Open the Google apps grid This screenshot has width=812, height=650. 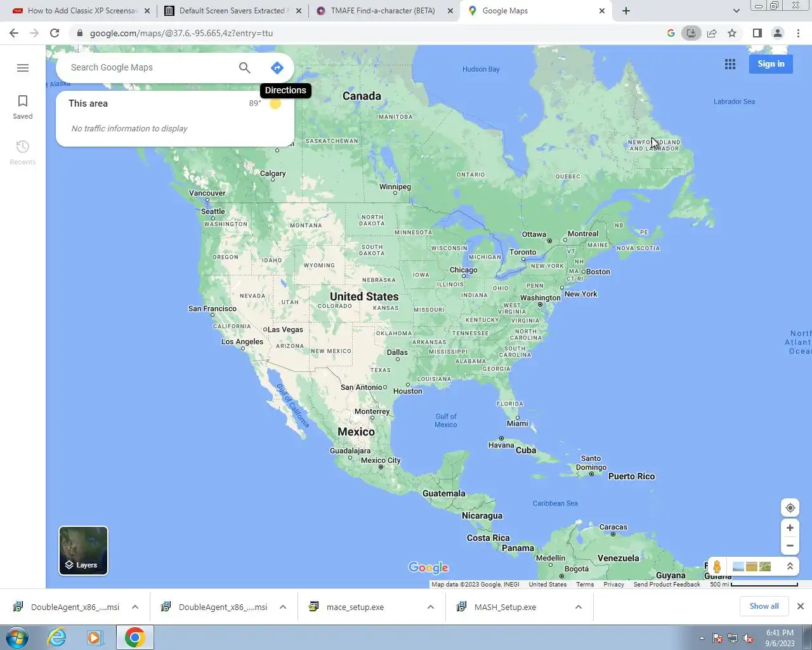pos(730,64)
